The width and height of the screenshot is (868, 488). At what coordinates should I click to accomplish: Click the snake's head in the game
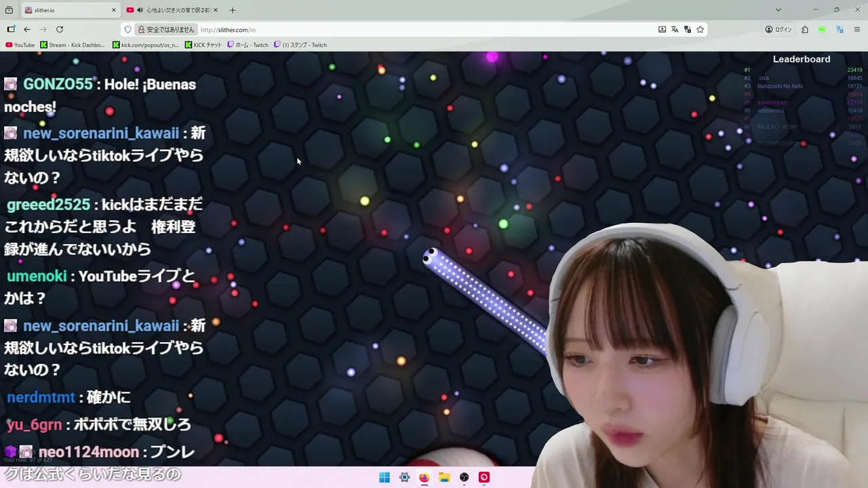(x=432, y=257)
